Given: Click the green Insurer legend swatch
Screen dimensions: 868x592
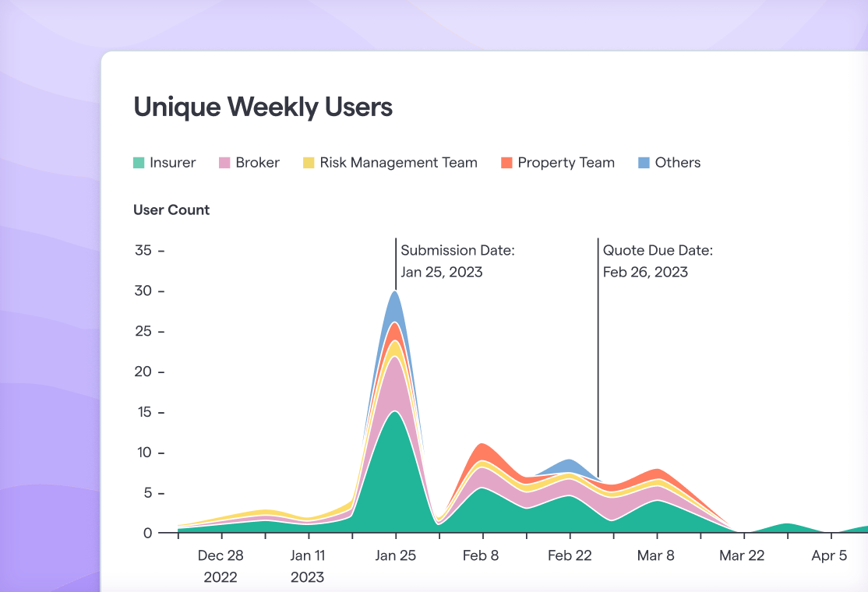Looking at the screenshot, I should coord(139,163).
